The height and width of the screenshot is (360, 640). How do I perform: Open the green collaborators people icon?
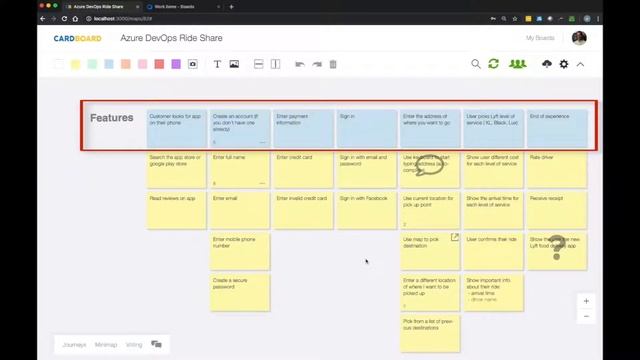(x=518, y=64)
